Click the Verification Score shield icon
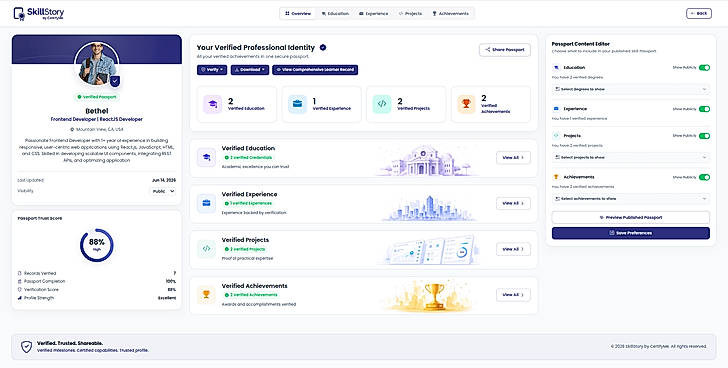 pos(20,290)
